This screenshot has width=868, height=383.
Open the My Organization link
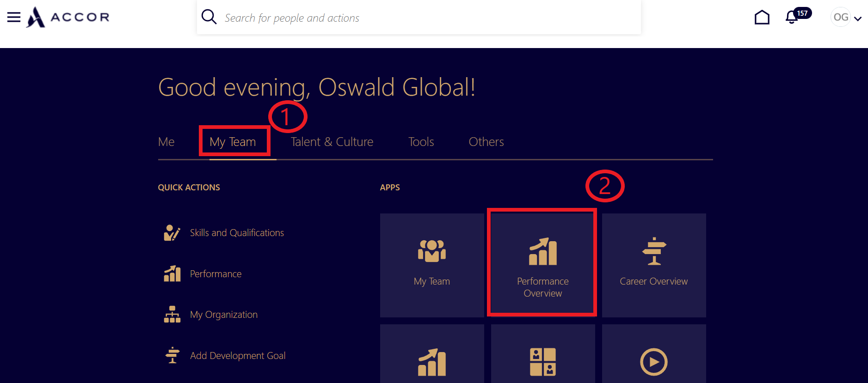224,315
